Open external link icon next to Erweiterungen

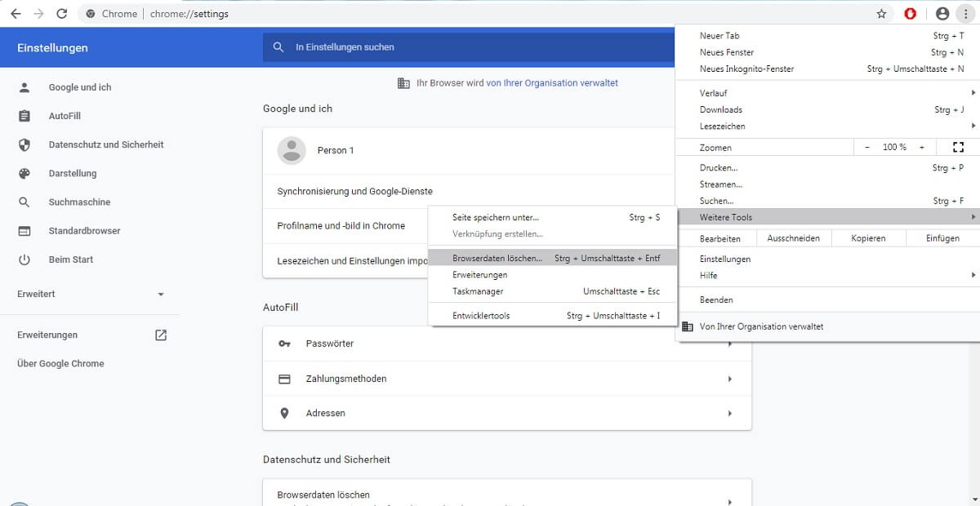(161, 335)
